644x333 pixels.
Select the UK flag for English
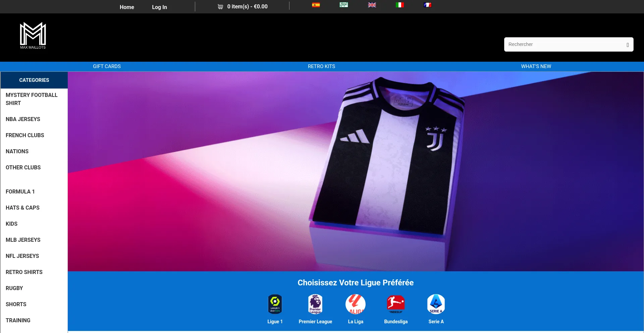(x=372, y=5)
